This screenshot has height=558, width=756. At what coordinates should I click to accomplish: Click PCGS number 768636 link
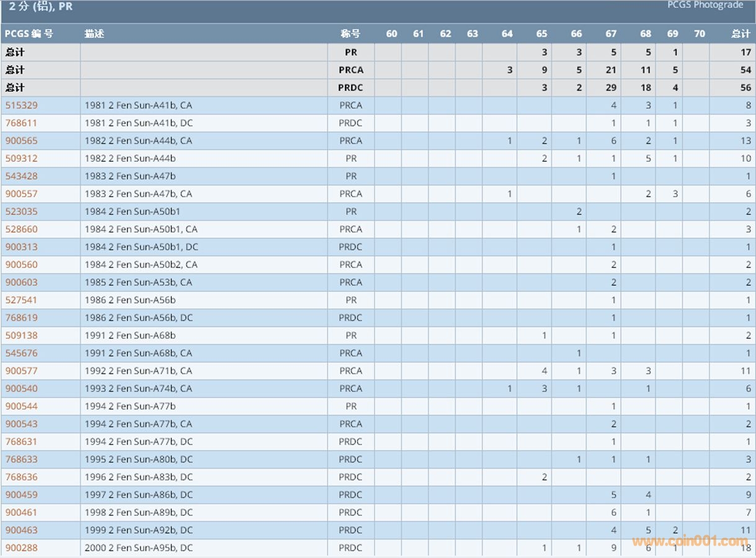click(21, 477)
